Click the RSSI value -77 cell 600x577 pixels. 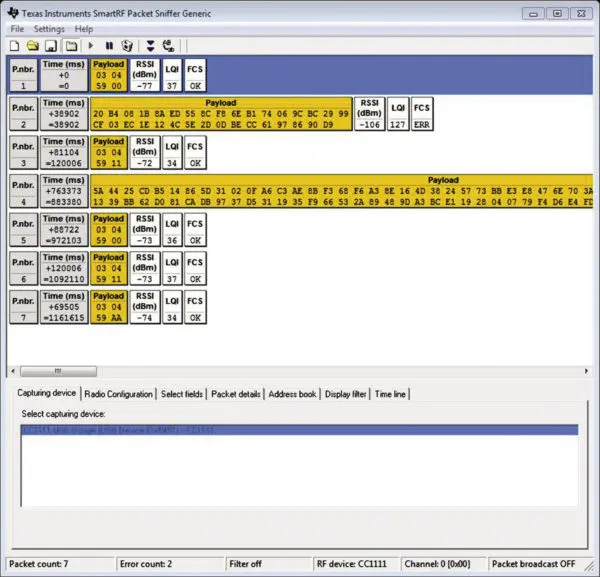tap(145, 75)
